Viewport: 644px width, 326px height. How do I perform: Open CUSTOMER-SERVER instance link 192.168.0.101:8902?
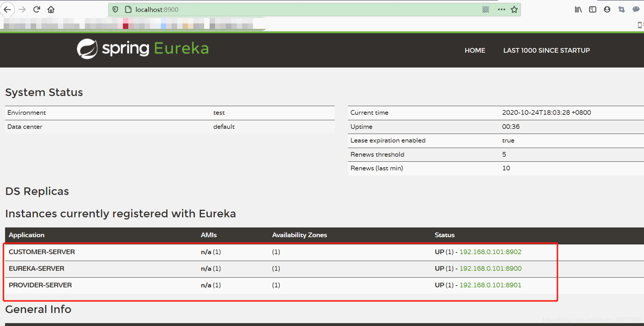(490, 252)
